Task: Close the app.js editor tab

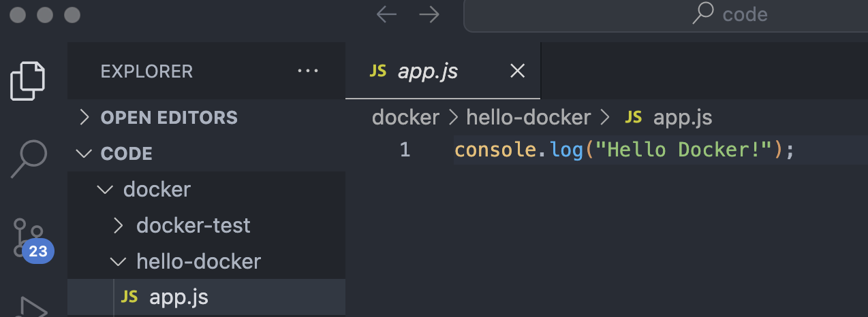Action: [x=517, y=71]
